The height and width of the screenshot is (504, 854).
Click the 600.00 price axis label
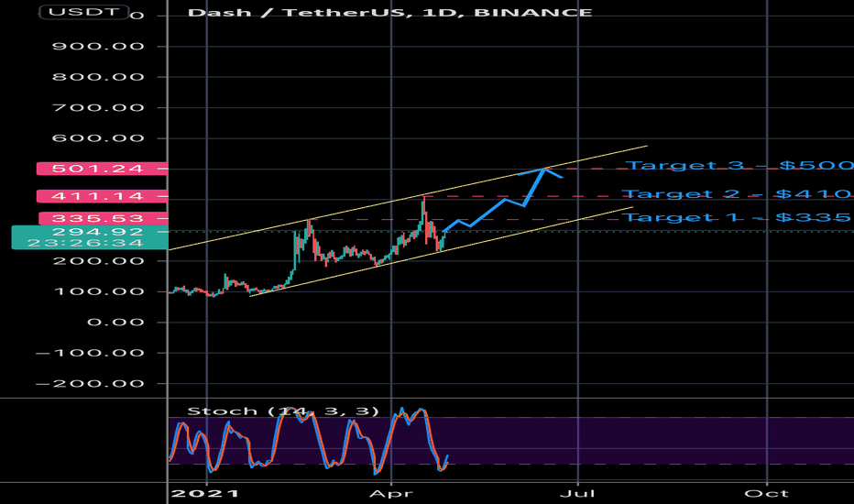point(98,137)
